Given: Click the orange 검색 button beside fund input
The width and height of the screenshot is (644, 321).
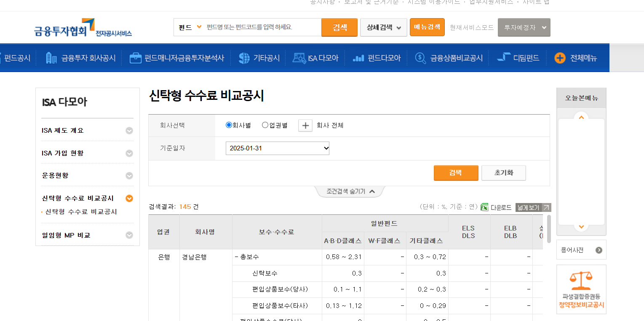Looking at the screenshot, I should tap(339, 27).
